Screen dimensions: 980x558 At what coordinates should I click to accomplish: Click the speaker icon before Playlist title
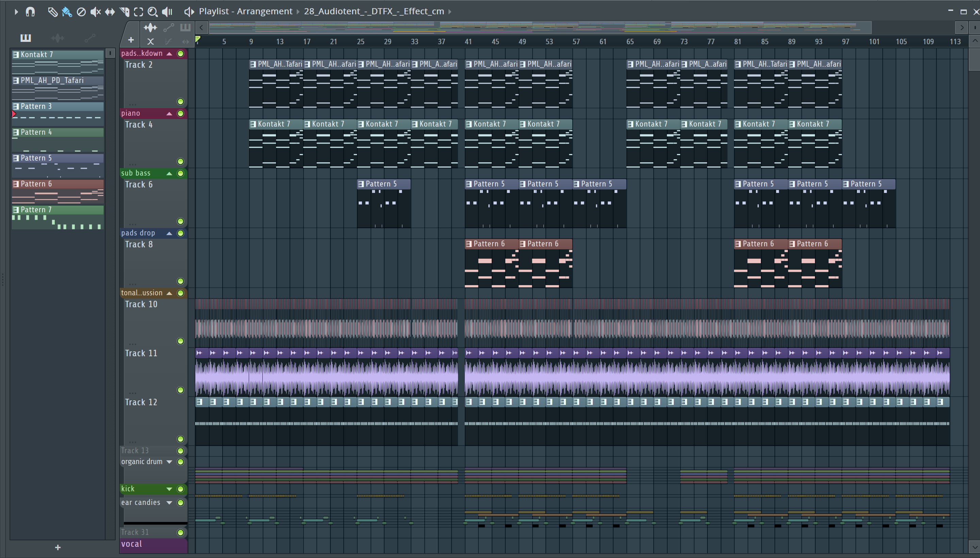coord(189,12)
